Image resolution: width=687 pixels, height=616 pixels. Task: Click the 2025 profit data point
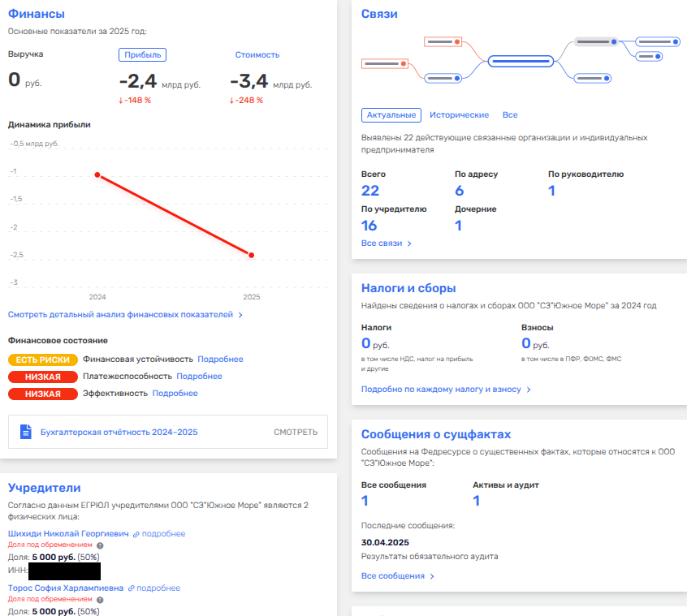tap(251, 256)
